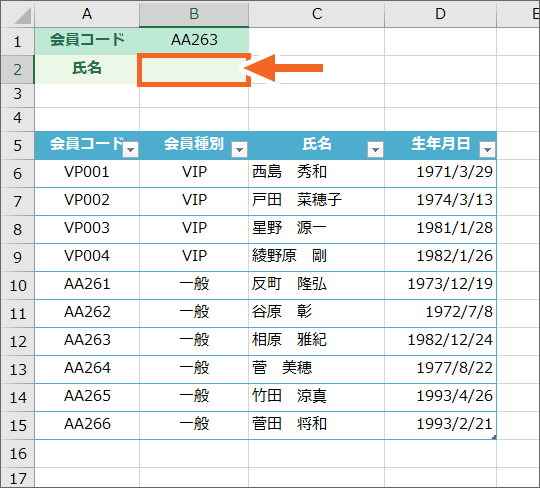Click cell B1 containing AA263

point(194,41)
